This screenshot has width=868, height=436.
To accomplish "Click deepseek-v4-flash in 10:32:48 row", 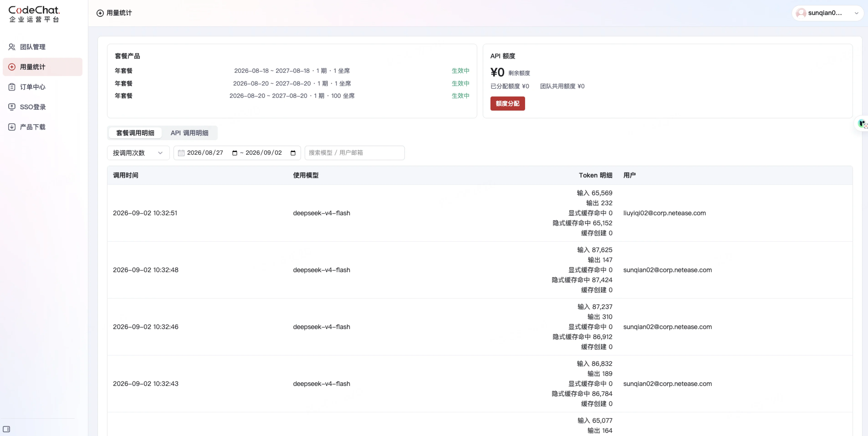I will (x=322, y=270).
